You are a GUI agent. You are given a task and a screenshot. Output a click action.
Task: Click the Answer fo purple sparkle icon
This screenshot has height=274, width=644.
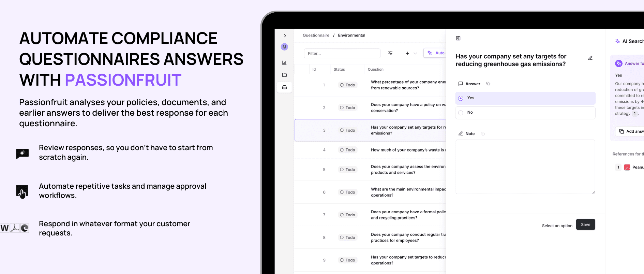click(618, 64)
